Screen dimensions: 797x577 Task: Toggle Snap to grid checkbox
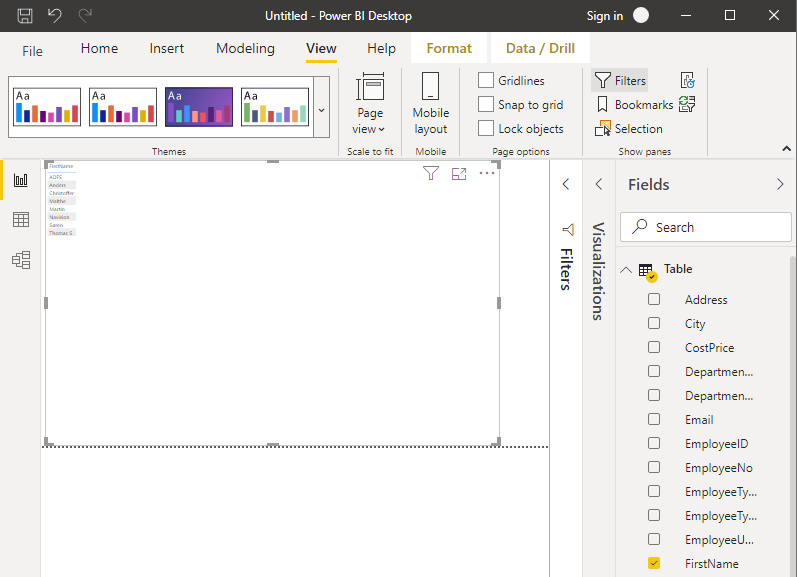point(486,104)
